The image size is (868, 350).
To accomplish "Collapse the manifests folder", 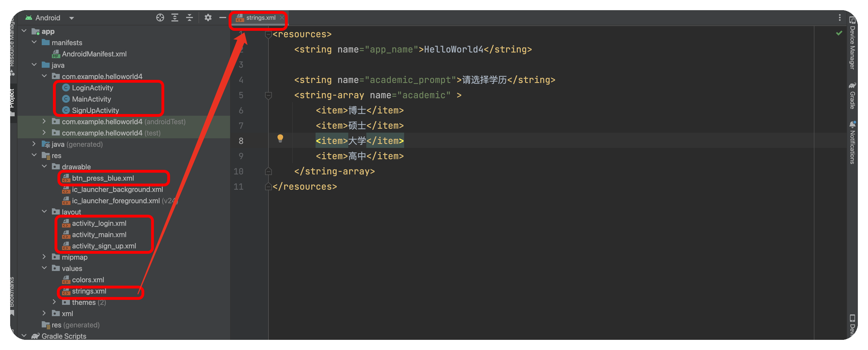I will 34,43.
